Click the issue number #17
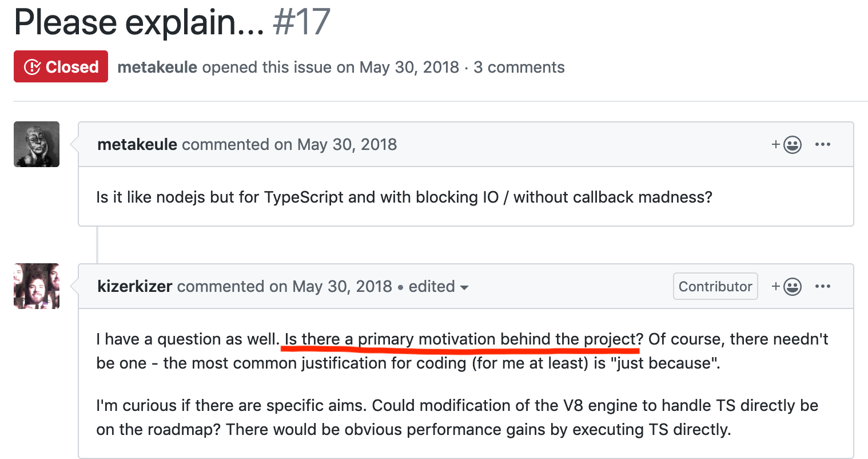The image size is (868, 459). [x=301, y=23]
